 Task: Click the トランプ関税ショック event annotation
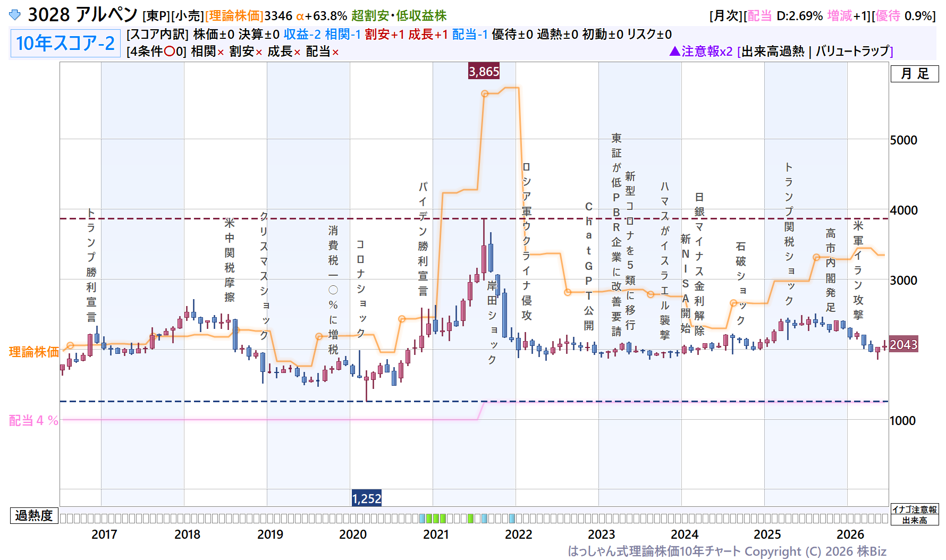coord(789,234)
